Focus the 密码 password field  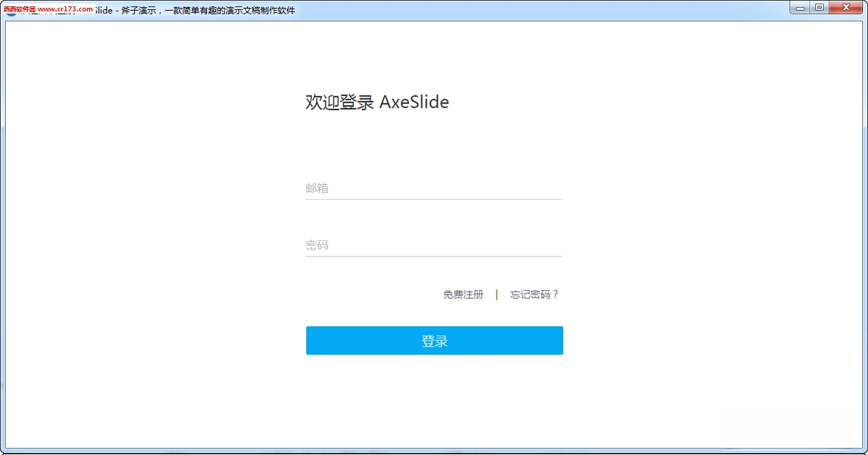coord(434,245)
